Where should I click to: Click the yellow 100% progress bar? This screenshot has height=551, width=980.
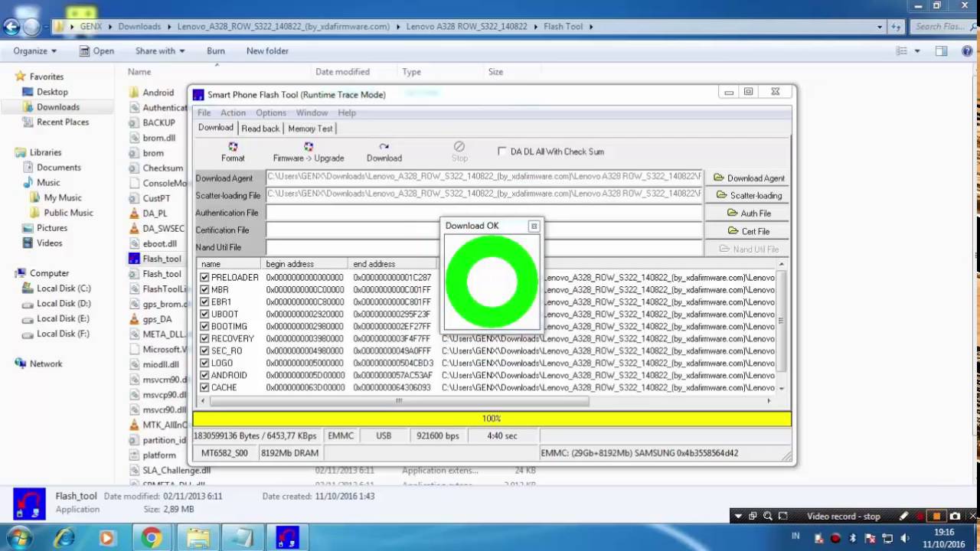pyautogui.click(x=492, y=419)
